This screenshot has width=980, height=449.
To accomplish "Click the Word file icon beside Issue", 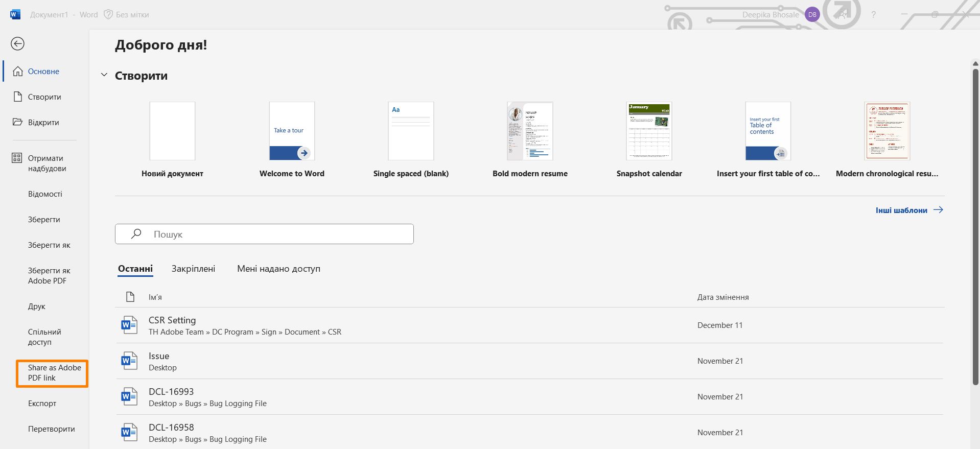I will pos(129,361).
